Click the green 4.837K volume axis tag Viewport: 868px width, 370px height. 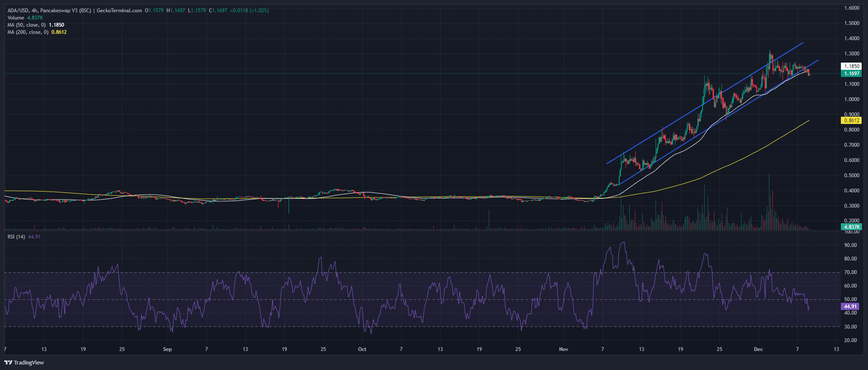(x=851, y=227)
